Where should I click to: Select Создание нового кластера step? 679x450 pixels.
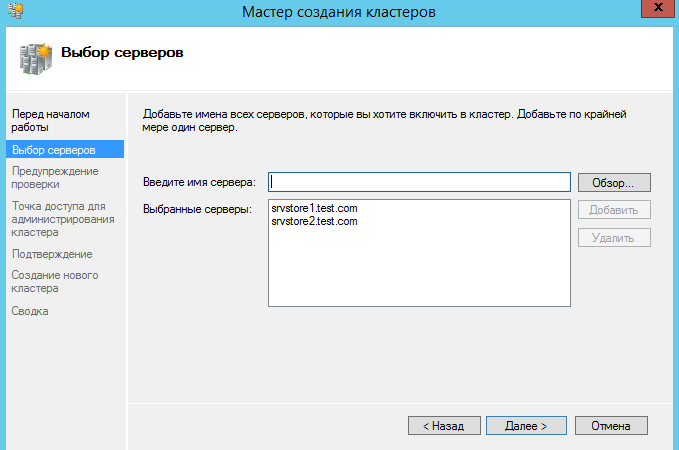click(x=54, y=282)
